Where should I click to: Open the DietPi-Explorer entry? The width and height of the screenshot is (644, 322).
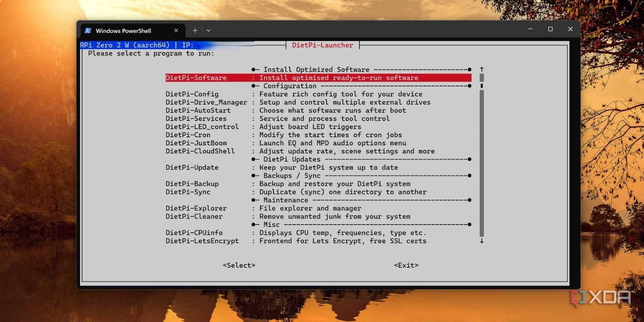263,208
